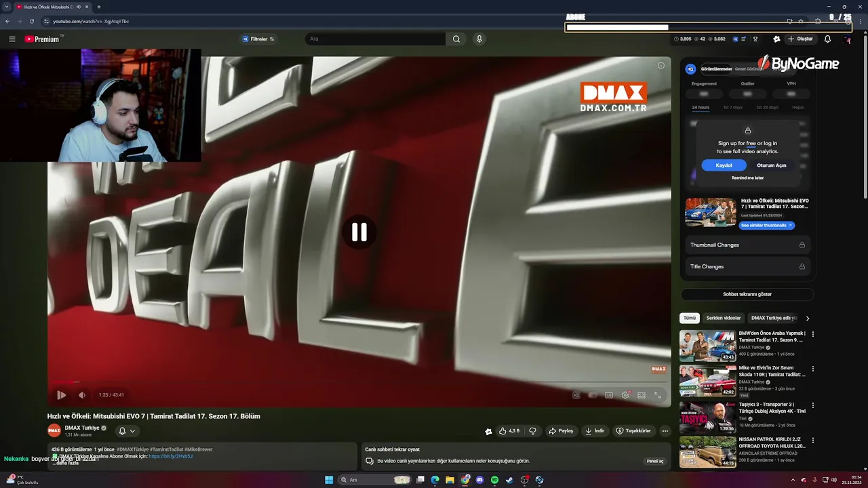Screen dimensions: 868x488
Task: Enter fullscreen mode in the player
Action: pos(658,395)
